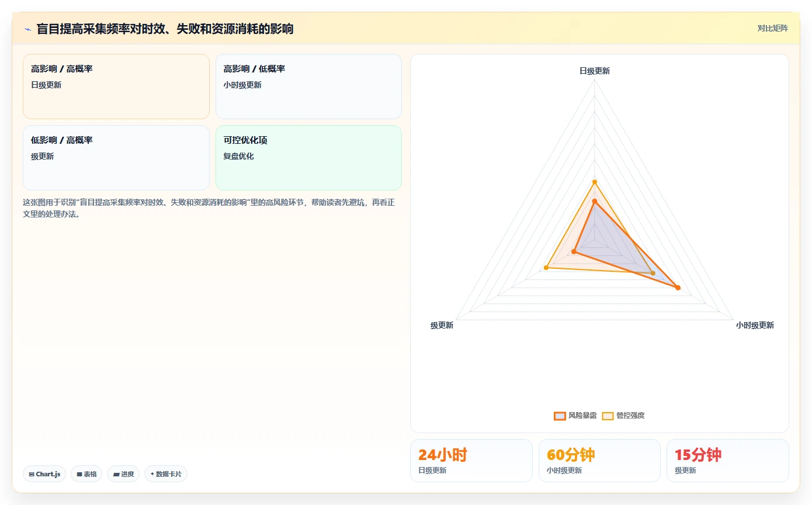Toggle 风险暴露 legend swatch
Screen dimensions: 812x505
coord(560,416)
